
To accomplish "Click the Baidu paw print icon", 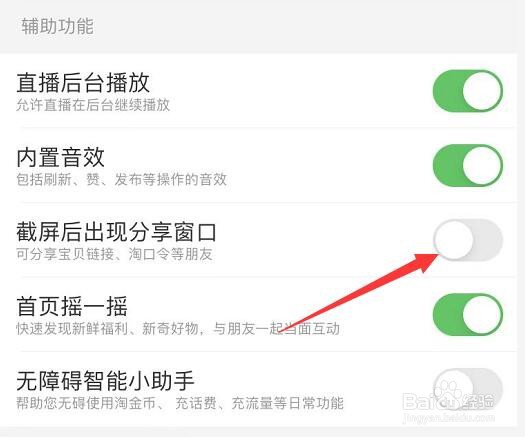I will [x=449, y=393].
